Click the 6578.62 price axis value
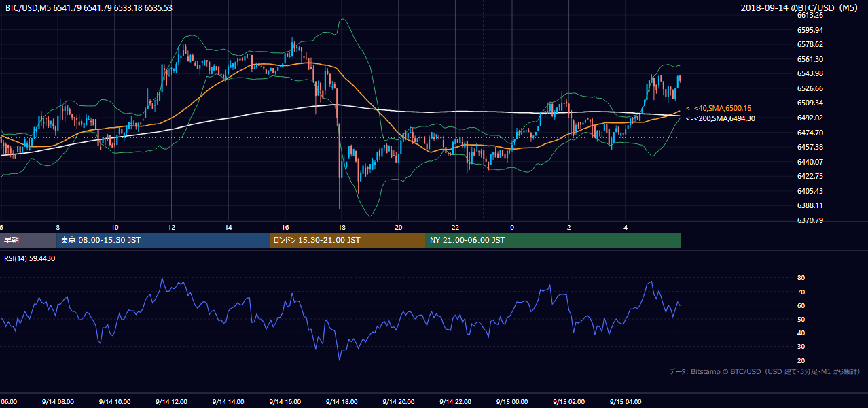This screenshot has width=868, height=408. pyautogui.click(x=810, y=44)
